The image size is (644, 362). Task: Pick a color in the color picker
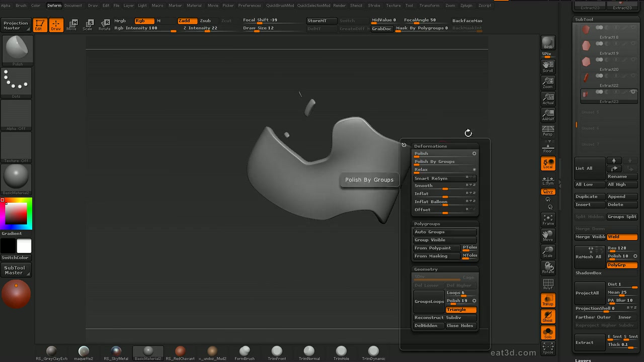17,213
